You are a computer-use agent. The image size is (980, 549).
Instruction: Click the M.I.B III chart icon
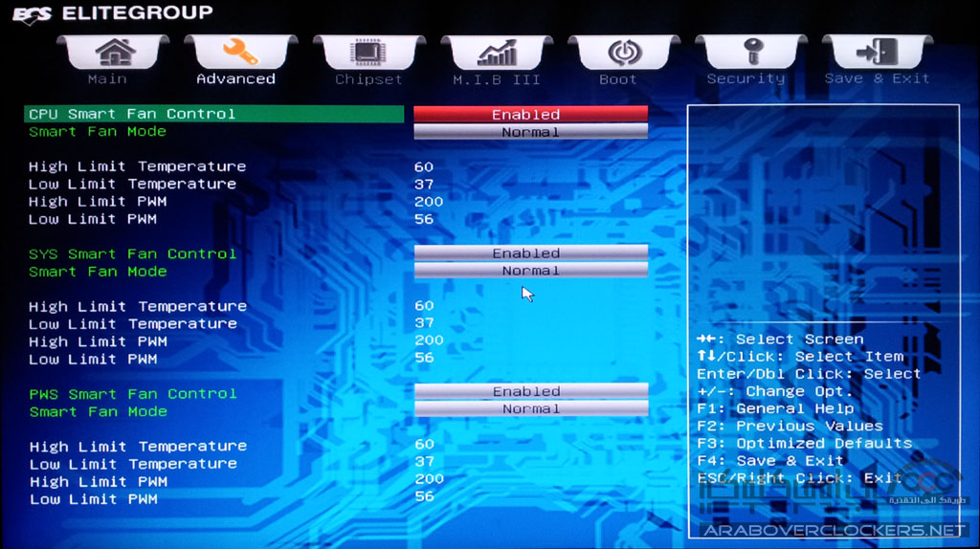point(497,53)
